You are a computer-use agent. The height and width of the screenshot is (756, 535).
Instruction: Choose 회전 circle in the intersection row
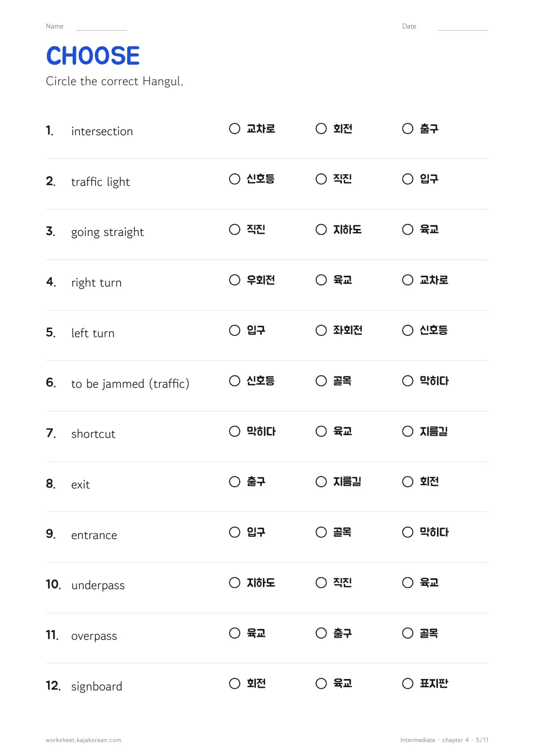click(x=321, y=129)
